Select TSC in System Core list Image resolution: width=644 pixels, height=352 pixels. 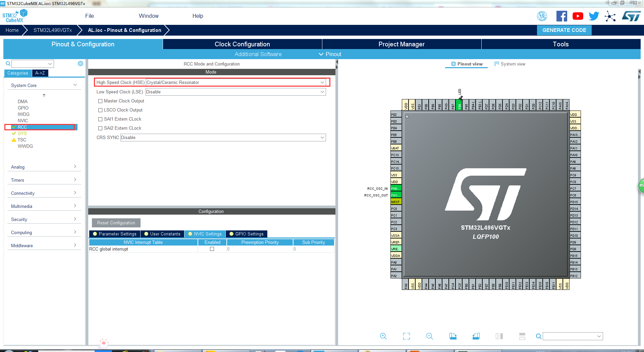coord(22,140)
